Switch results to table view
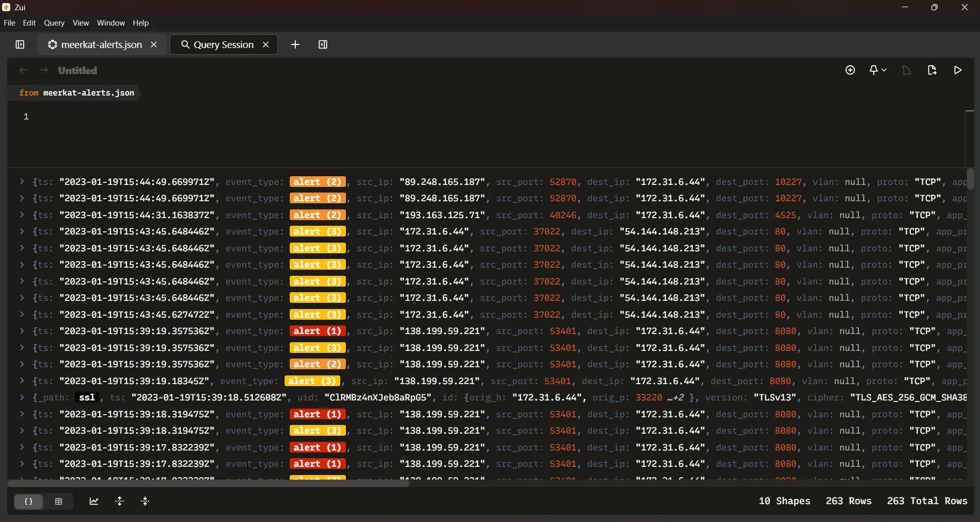 point(59,502)
